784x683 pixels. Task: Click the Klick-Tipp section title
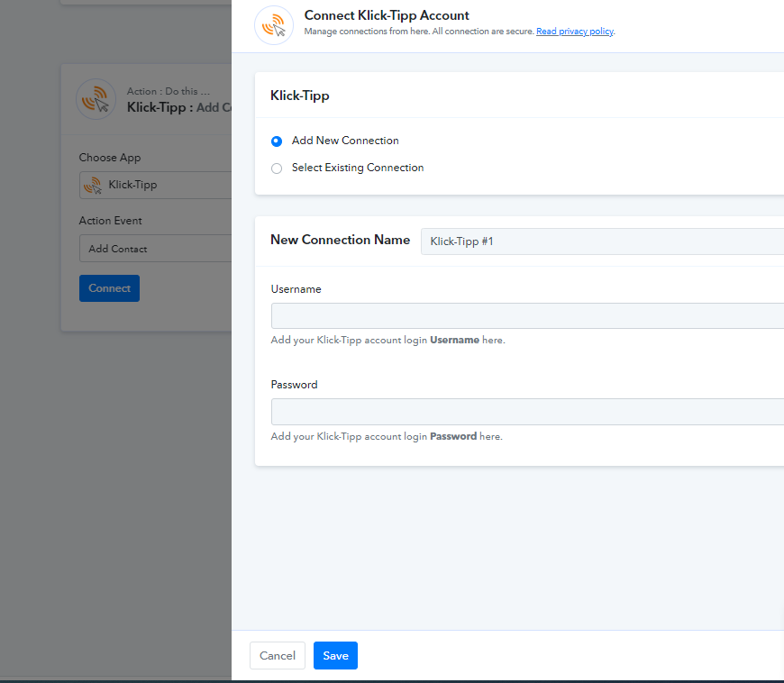coord(299,96)
